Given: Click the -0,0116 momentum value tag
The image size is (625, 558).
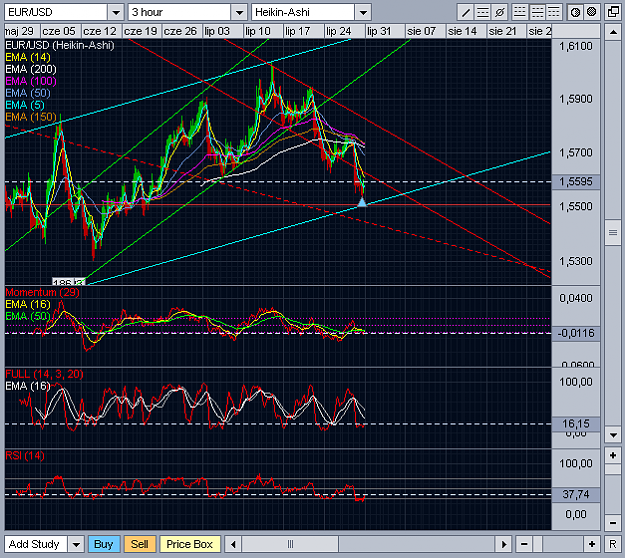Looking at the screenshot, I should [576, 333].
